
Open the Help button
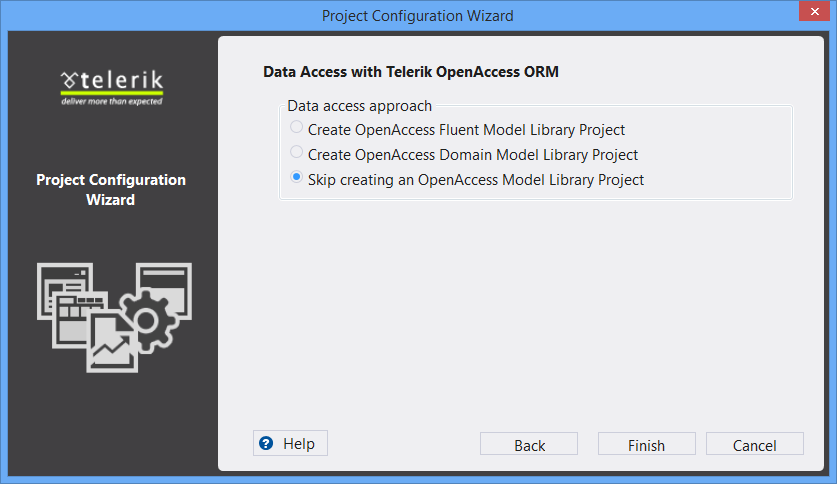[x=290, y=443]
